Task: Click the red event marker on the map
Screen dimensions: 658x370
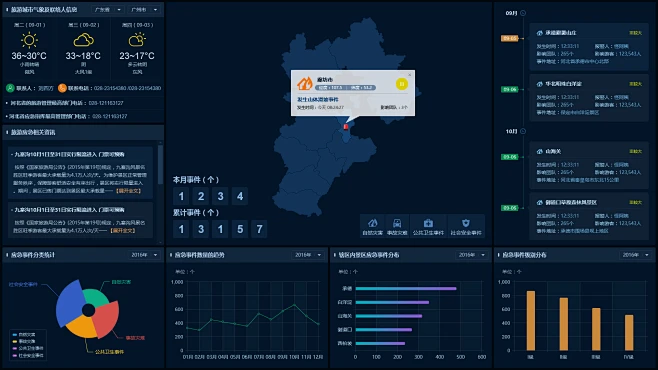Action: (x=346, y=127)
